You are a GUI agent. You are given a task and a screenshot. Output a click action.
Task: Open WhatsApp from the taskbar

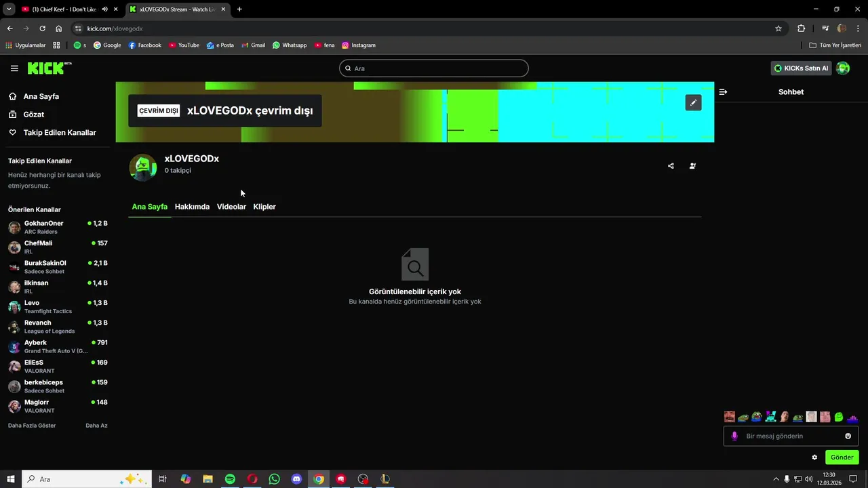tap(274, 479)
